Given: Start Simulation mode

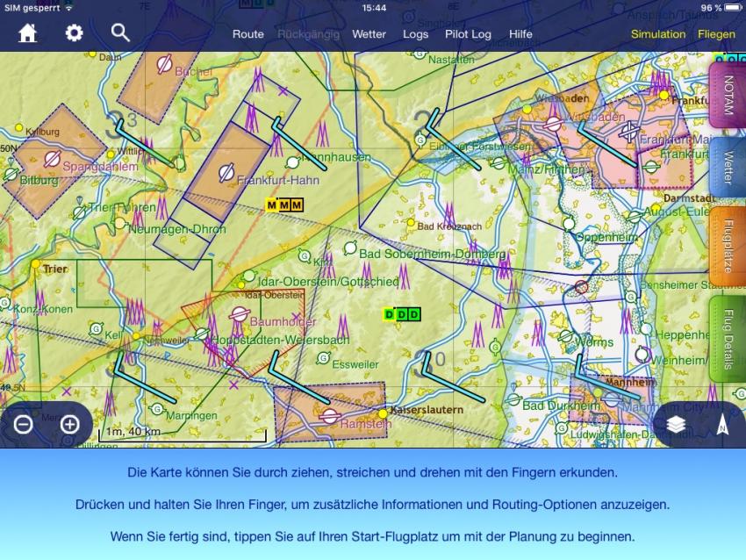Looking at the screenshot, I should click(x=658, y=34).
